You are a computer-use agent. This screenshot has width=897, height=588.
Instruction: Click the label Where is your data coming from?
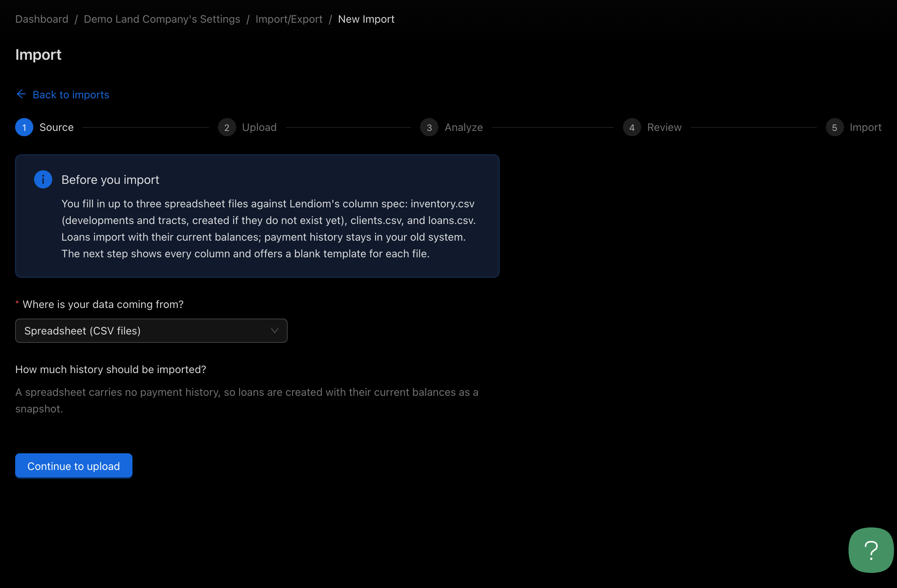click(x=103, y=304)
